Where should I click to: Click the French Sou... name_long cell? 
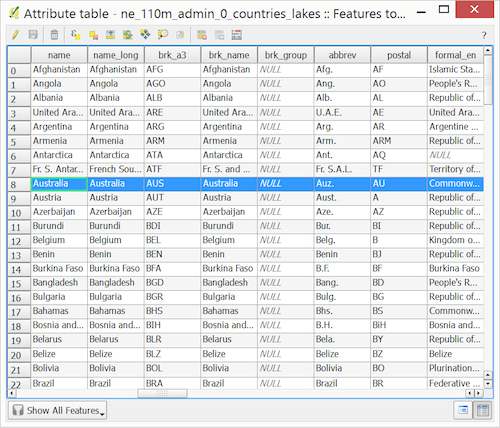(116, 169)
